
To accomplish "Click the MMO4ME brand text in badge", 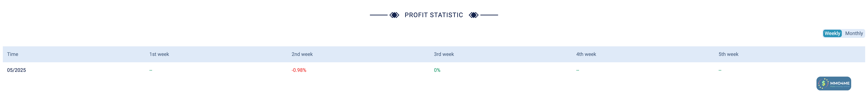I will (840, 83).
